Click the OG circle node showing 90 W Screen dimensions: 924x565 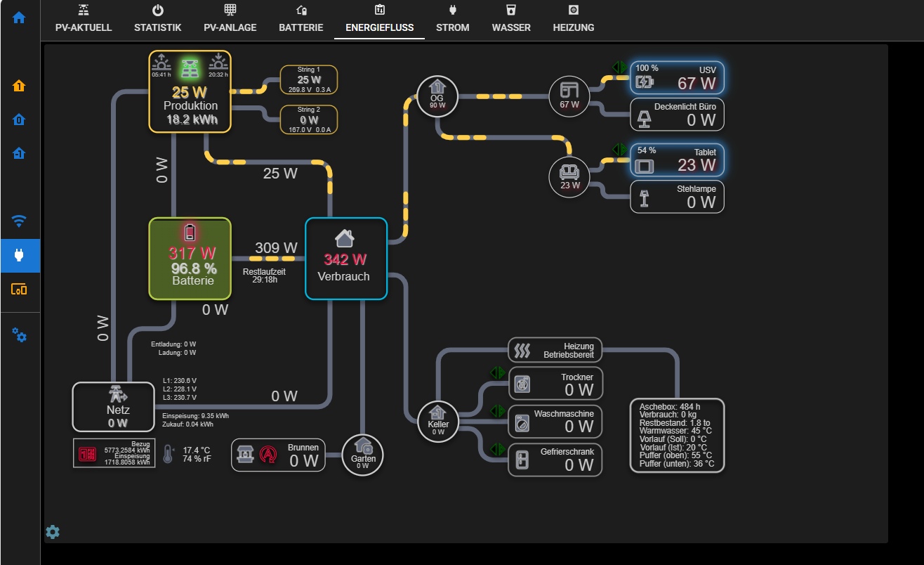click(x=437, y=96)
